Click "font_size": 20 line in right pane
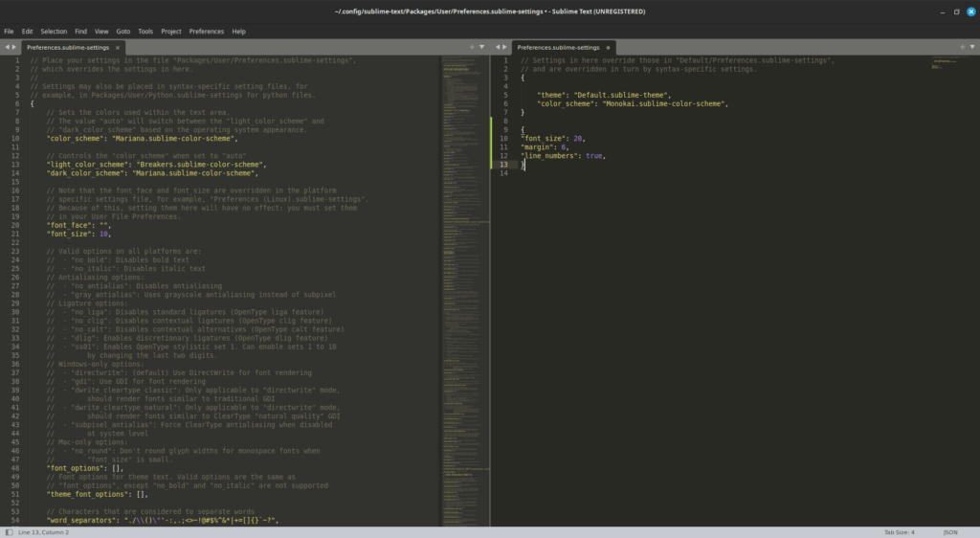Image resolution: width=980 pixels, height=538 pixels. pyautogui.click(x=553, y=139)
